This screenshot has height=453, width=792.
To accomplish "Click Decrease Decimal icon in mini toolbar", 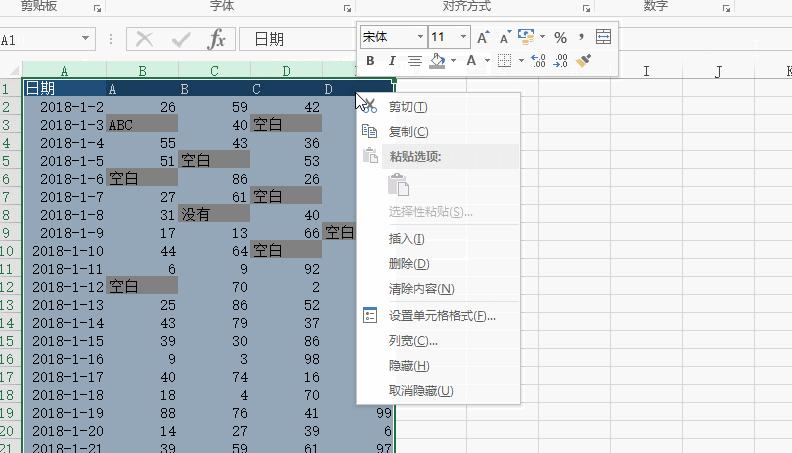I will (x=561, y=61).
